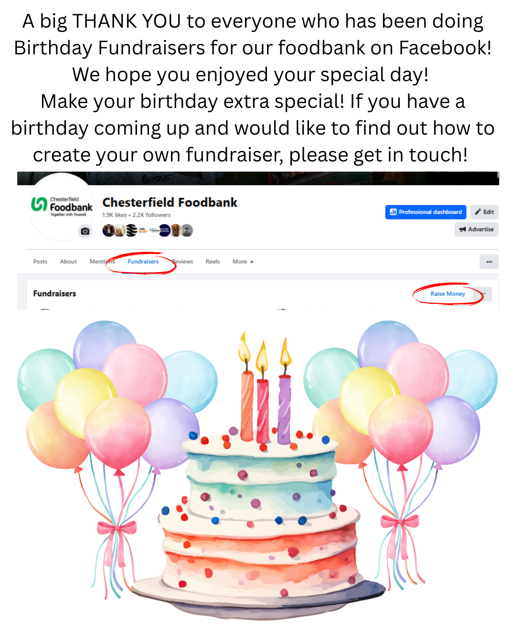The width and height of the screenshot is (512, 638).
Task: Open the three-dots menu beside the tabs
Action: click(x=489, y=262)
